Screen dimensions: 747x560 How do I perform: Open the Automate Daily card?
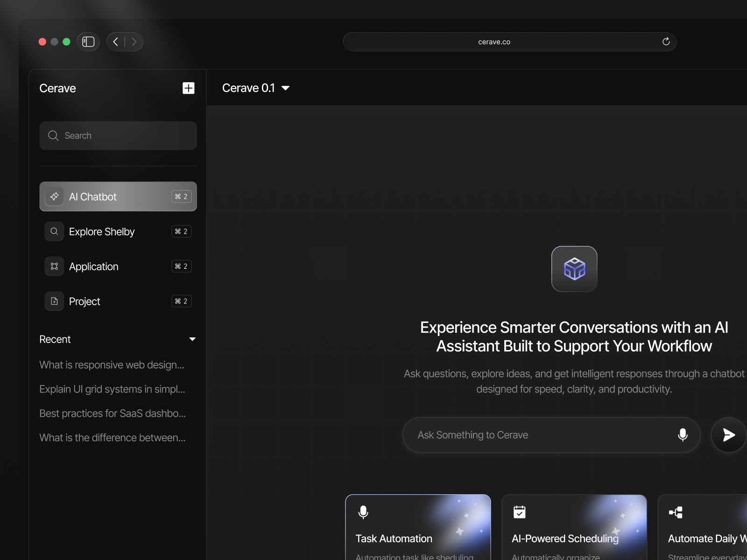[703, 527]
